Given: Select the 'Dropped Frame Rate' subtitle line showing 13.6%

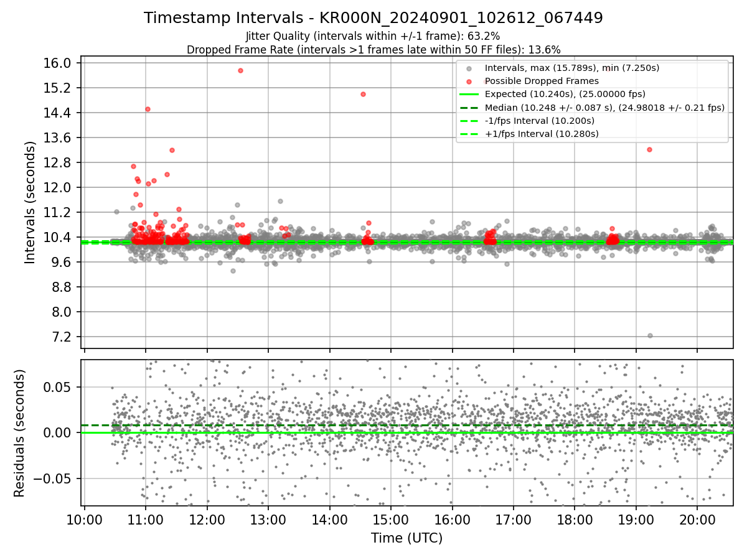Looking at the screenshot, I should coord(374,50).
